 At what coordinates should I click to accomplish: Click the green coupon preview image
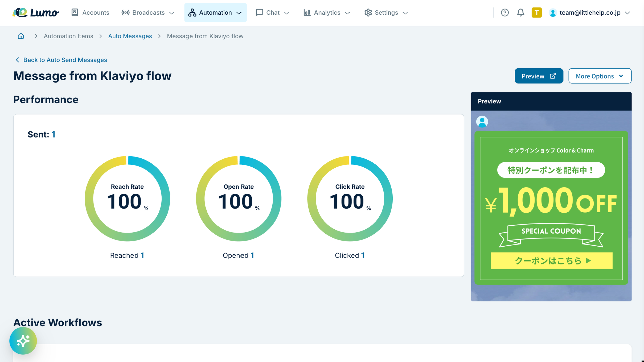tap(551, 208)
